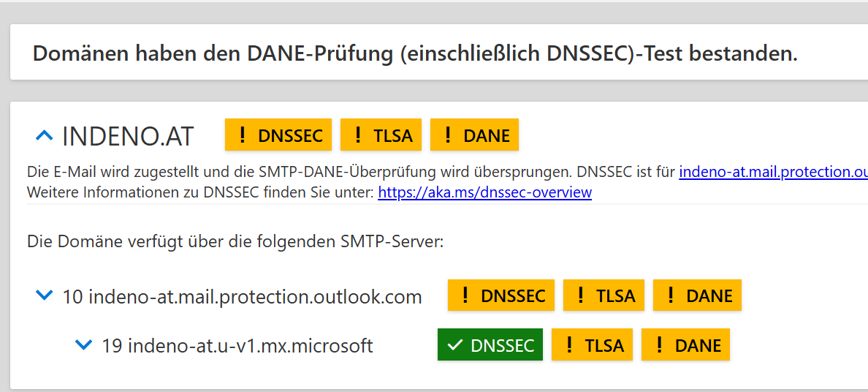The width and height of the screenshot is (868, 392).
Task: Click the 'Die Domäne verfügt über' SMTP-Server text
Action: (x=235, y=241)
